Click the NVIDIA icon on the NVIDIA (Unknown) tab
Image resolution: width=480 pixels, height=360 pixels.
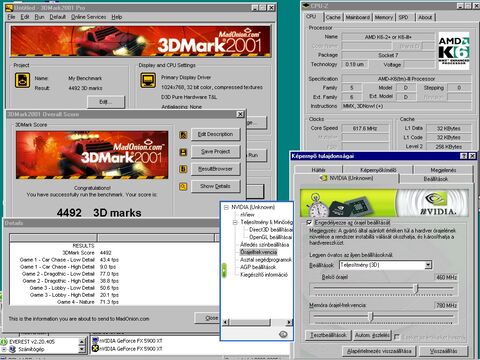point(323,178)
